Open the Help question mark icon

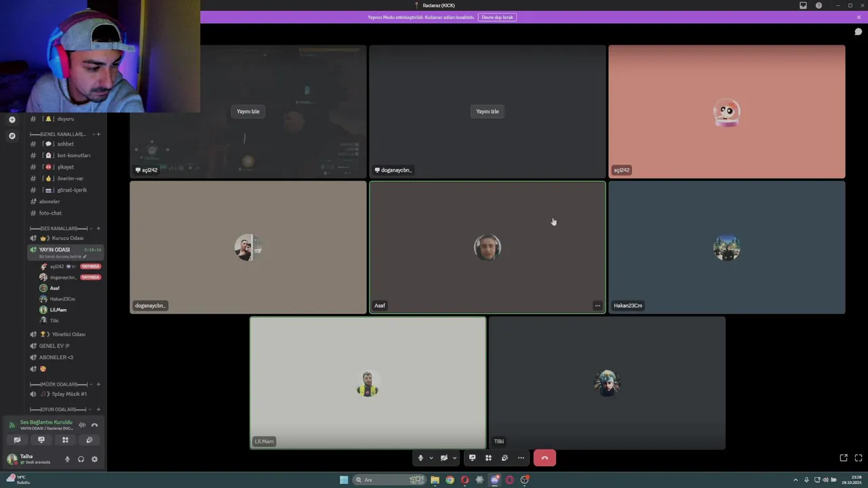[x=818, y=5]
